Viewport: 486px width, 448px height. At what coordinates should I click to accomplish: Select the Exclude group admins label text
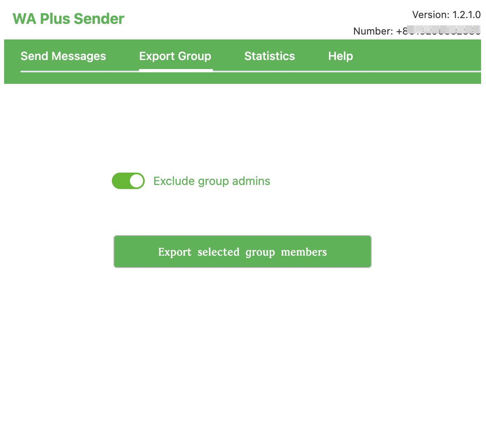[212, 181]
